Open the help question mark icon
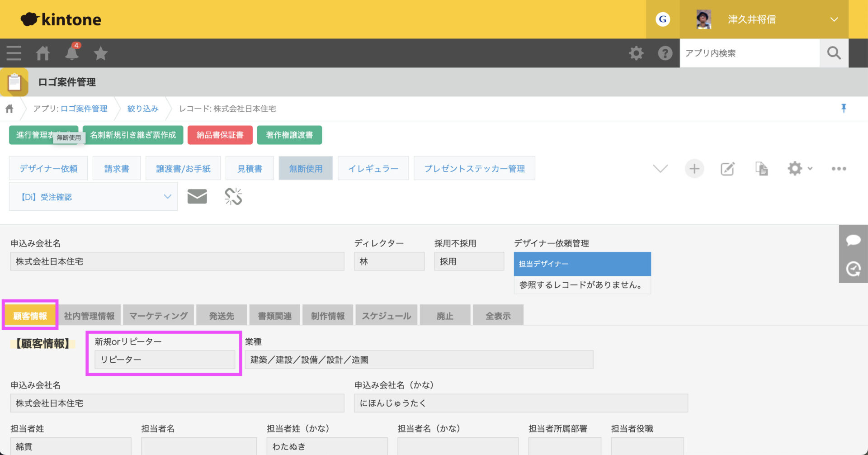 coord(665,53)
